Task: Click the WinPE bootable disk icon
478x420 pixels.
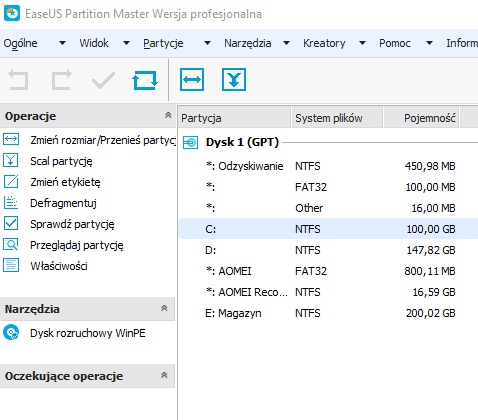Action: tap(11, 333)
